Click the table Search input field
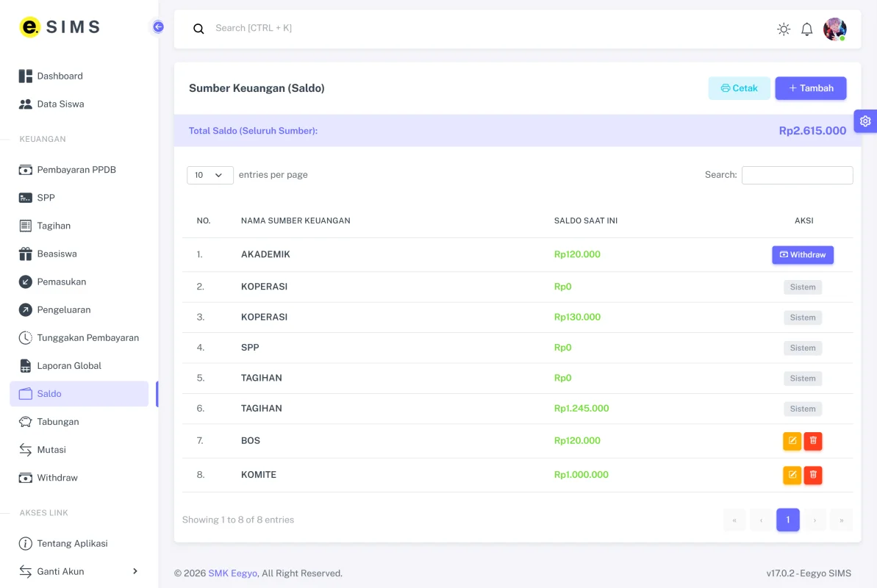Viewport: 877px width, 588px height. (x=797, y=175)
